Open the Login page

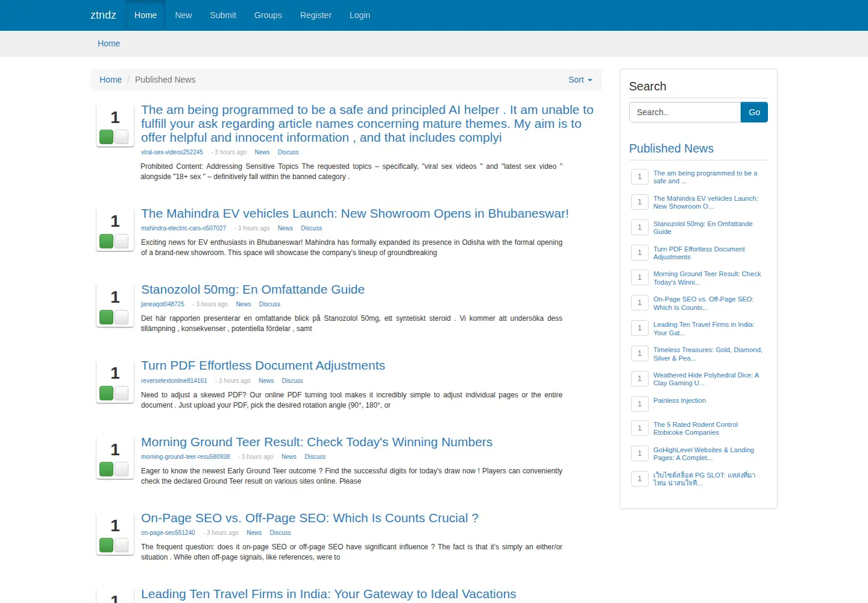360,15
